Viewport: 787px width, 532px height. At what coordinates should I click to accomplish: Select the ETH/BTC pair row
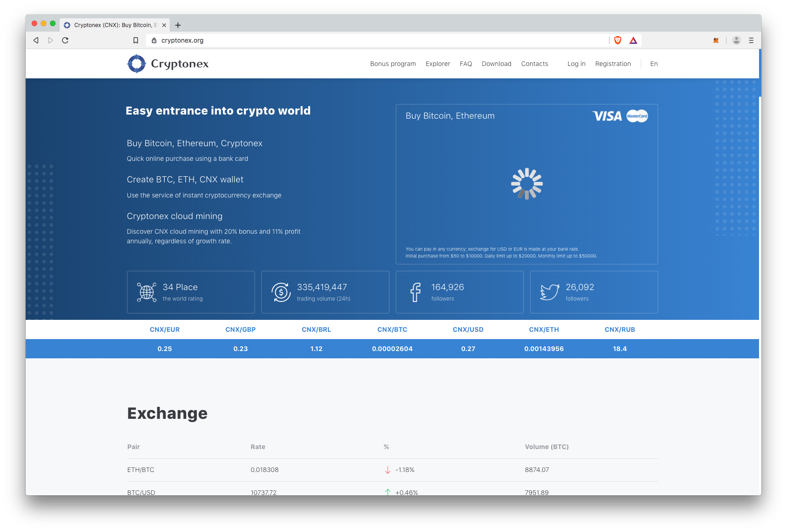pyautogui.click(x=393, y=470)
